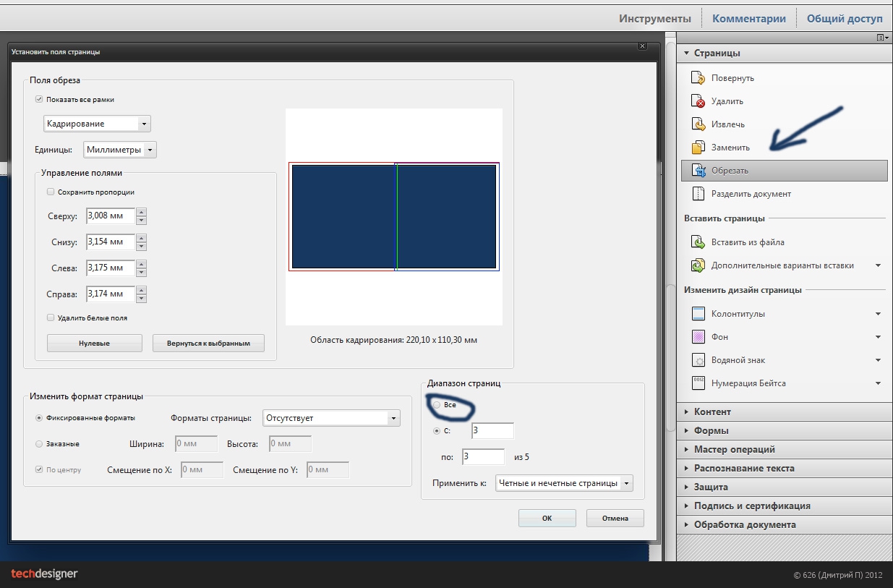Select the Обрезать crop tool icon

click(698, 171)
